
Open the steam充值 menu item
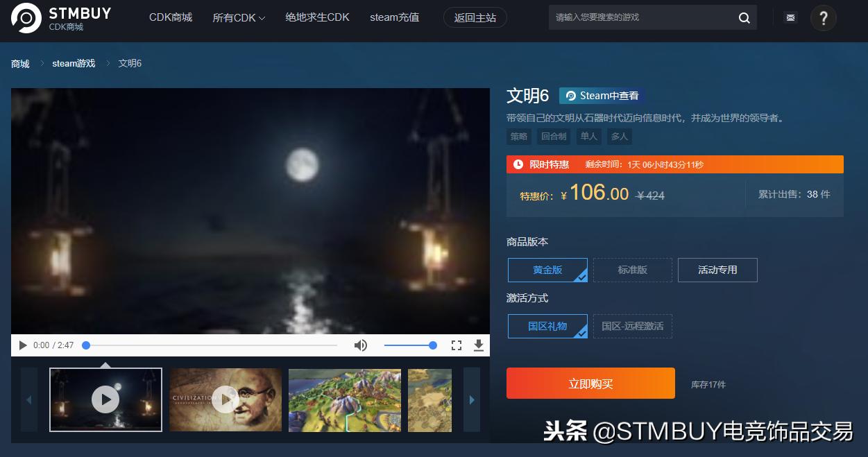[x=394, y=17]
